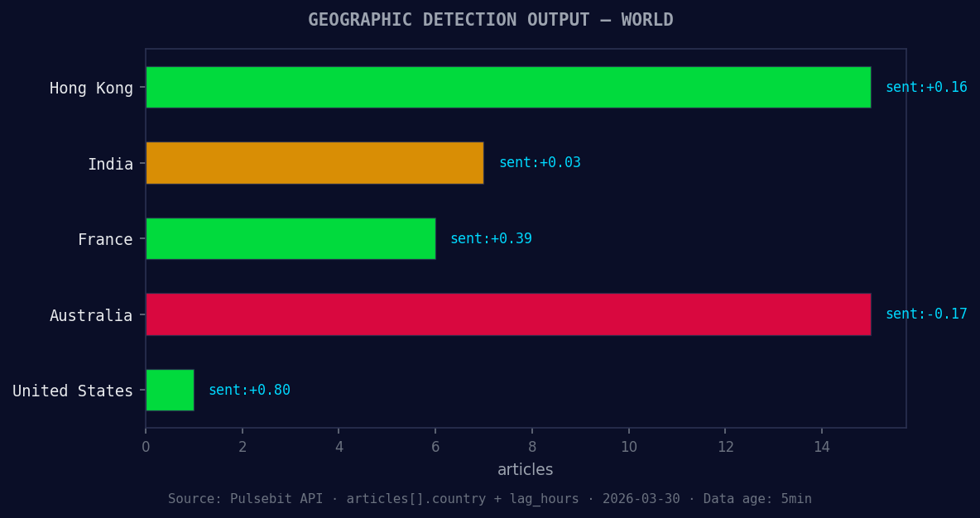
Task: Select the sent:+0.03 label
Action: 540,162
